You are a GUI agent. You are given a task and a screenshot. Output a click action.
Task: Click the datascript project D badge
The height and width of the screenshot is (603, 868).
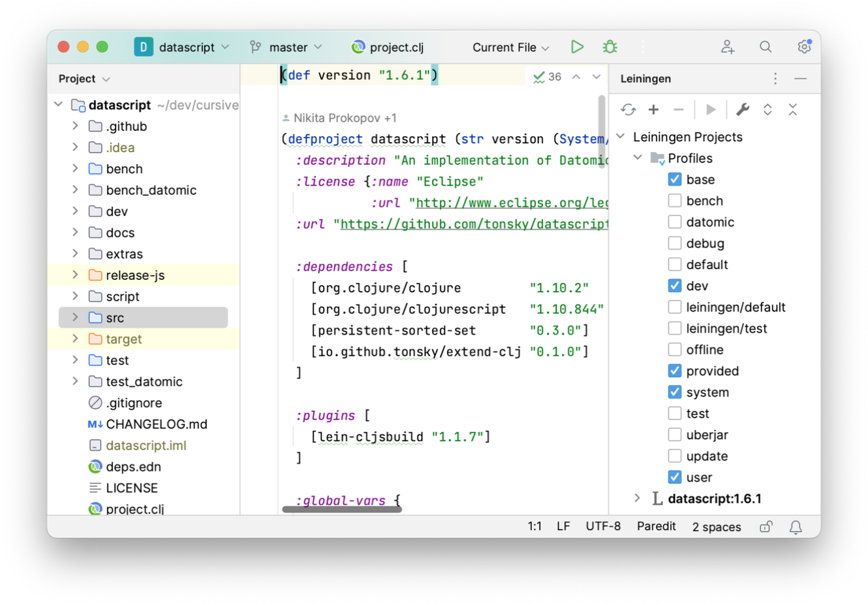coord(143,47)
